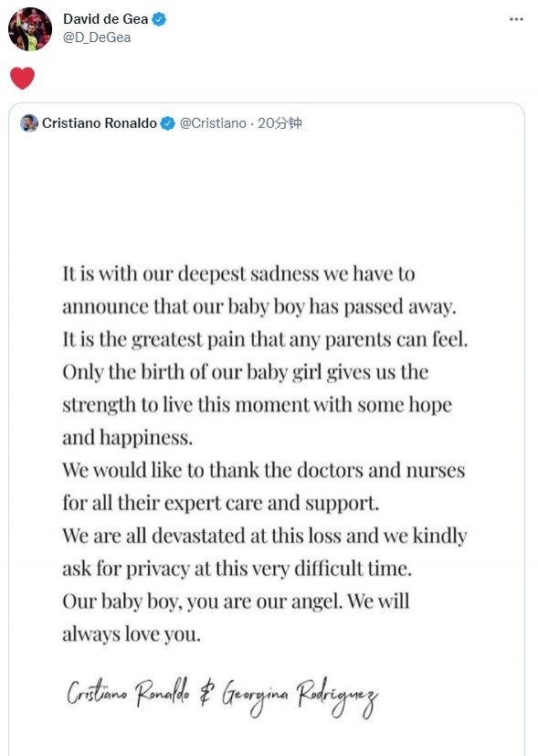Open the @Cristiano handle link
Screen dimensions: 538x756
coord(213,123)
